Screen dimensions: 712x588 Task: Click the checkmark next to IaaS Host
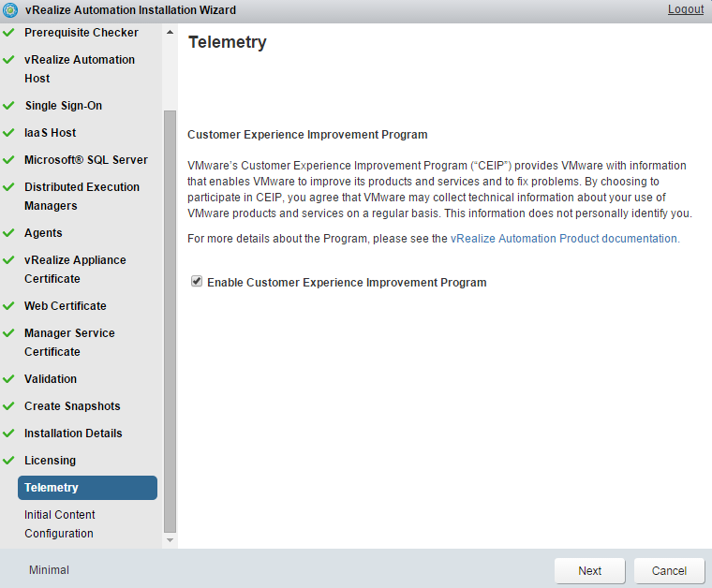(x=8, y=133)
